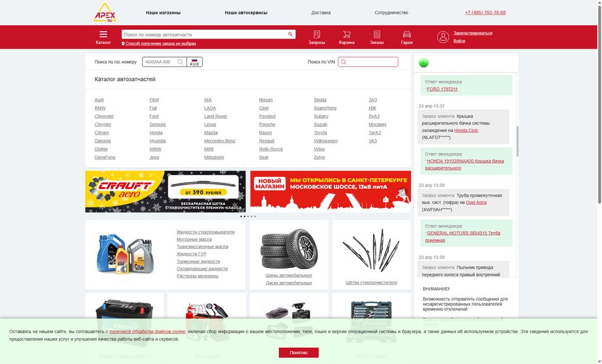
Task: Open Наши автосервисы menu item
Action: [246, 13]
